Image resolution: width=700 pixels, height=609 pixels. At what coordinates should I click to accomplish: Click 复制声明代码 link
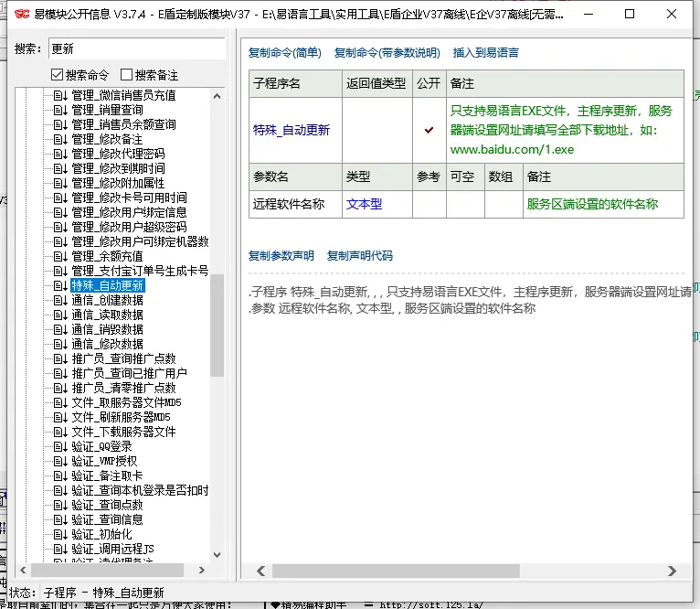[x=360, y=256]
